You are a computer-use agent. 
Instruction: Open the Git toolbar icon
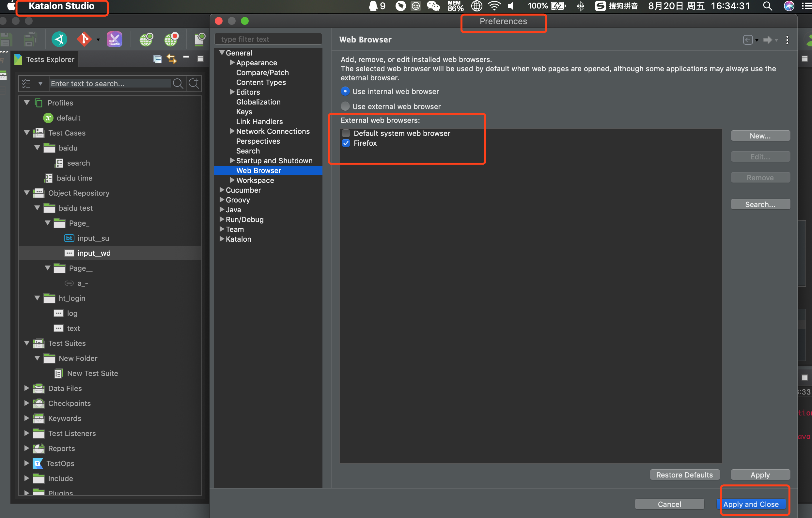(84, 40)
